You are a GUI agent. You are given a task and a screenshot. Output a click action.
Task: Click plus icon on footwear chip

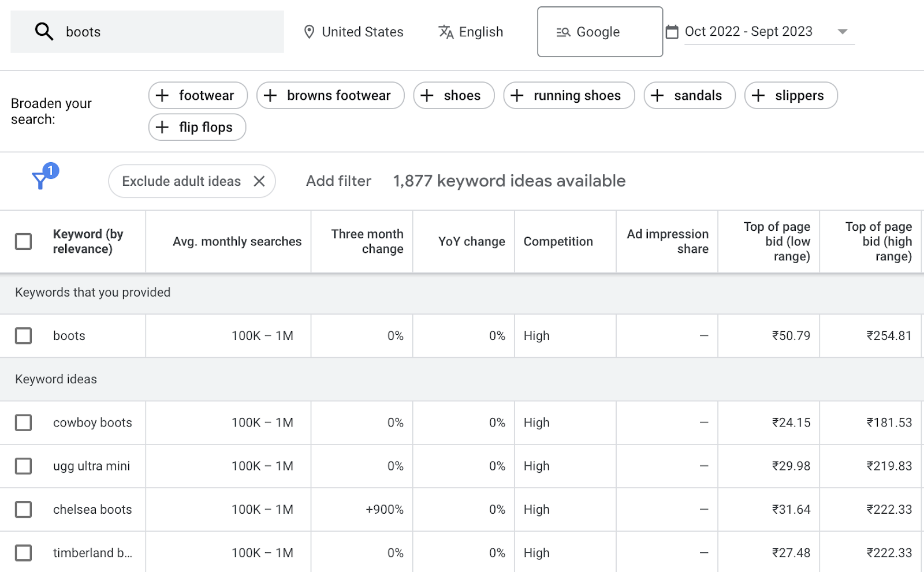[162, 95]
